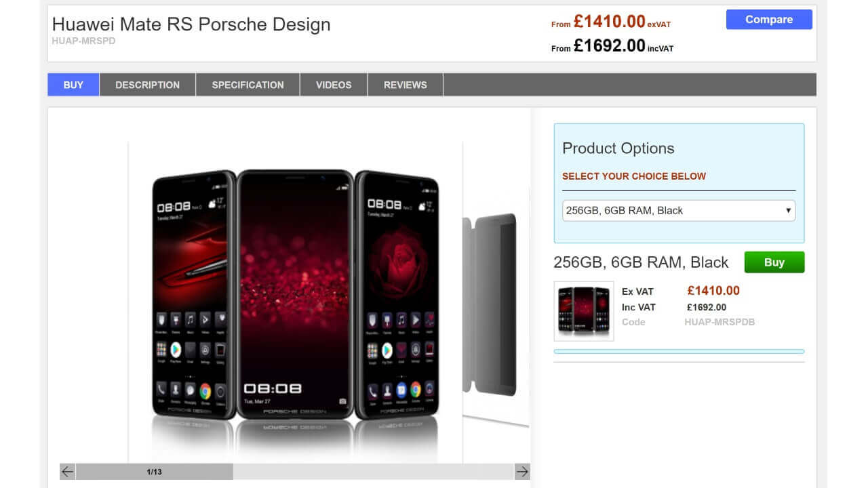Click the HUAP-MRSPDB product code

click(x=719, y=322)
